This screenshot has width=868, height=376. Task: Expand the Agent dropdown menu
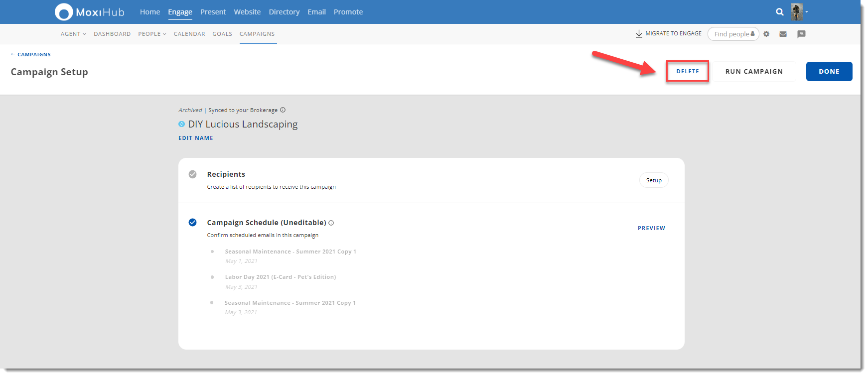(73, 34)
